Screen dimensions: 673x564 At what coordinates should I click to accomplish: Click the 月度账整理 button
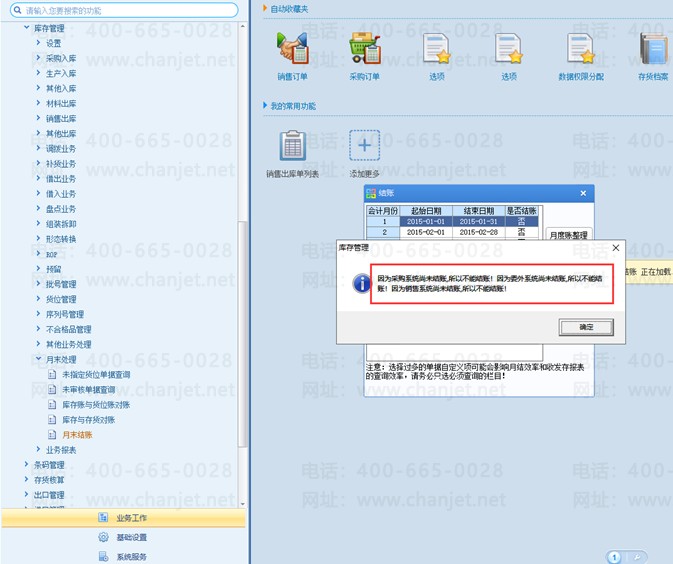coord(569,235)
